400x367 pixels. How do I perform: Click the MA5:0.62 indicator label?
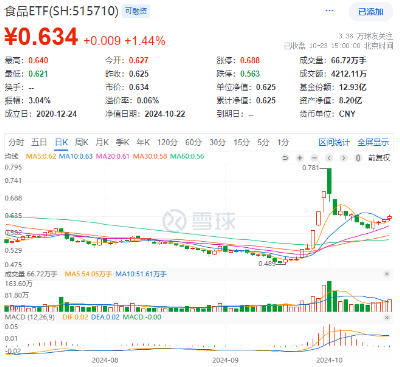point(41,156)
